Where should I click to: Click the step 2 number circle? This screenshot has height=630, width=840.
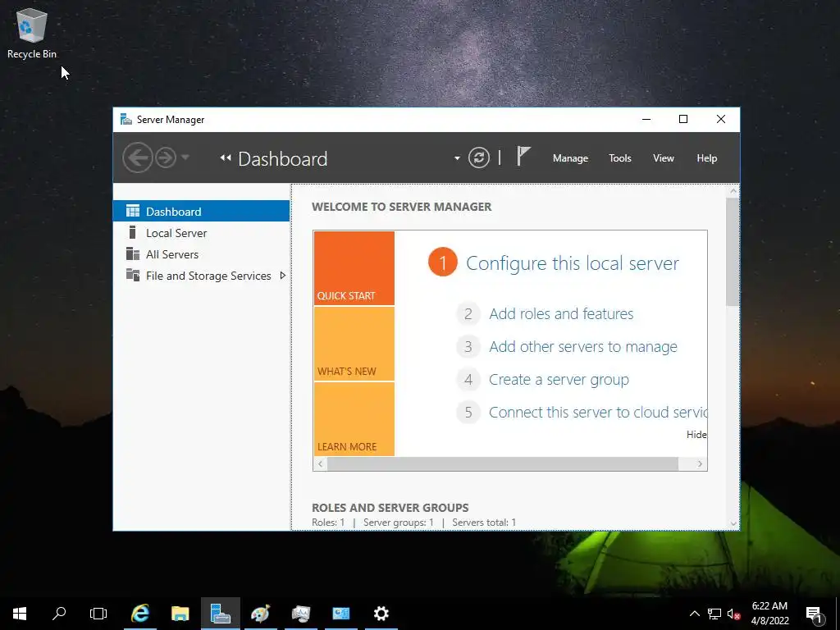click(x=468, y=314)
